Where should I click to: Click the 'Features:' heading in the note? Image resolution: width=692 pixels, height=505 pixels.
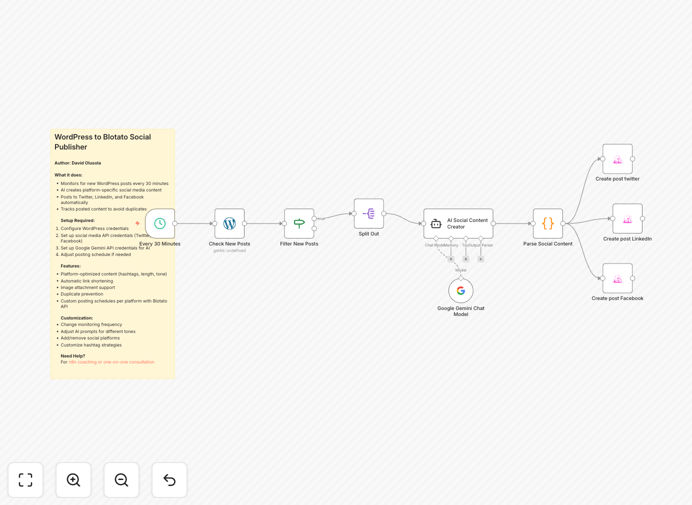(x=71, y=266)
